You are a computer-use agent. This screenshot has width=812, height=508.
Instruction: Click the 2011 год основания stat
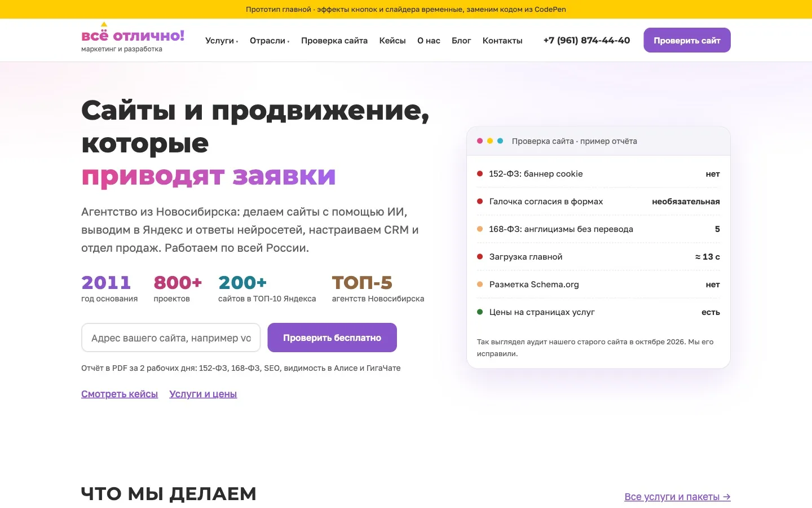coord(109,288)
